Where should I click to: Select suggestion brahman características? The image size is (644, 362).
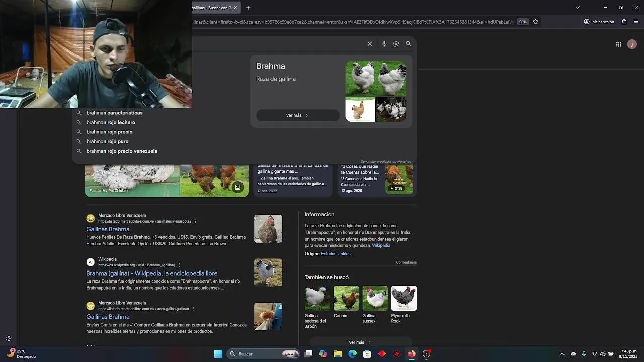114,113
